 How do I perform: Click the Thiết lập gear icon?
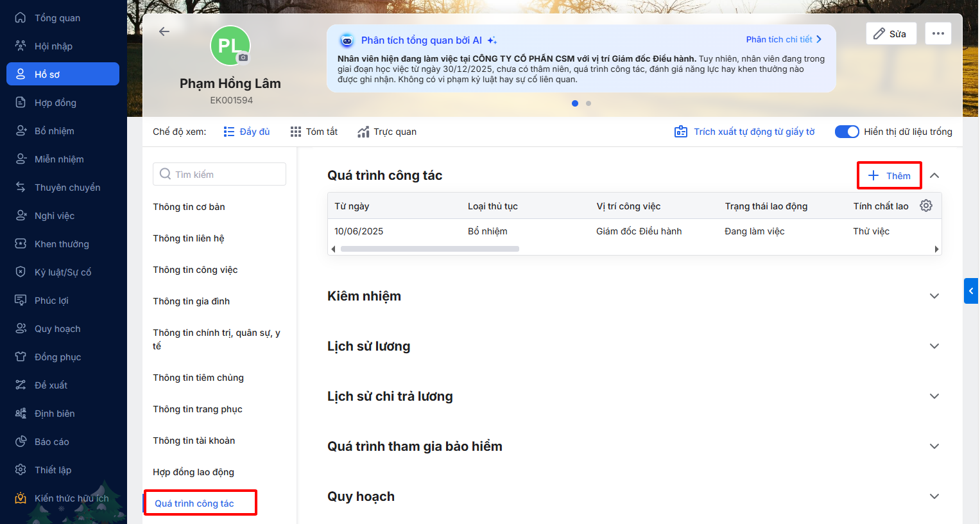point(21,470)
